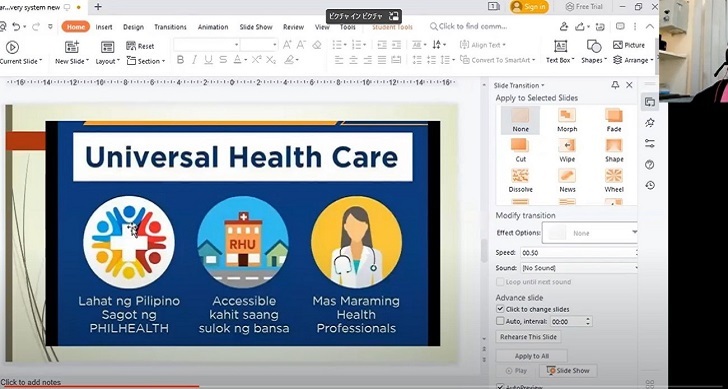Start slideshow from Current Slide icon
This screenshot has height=389, width=728.
pyautogui.click(x=12, y=47)
